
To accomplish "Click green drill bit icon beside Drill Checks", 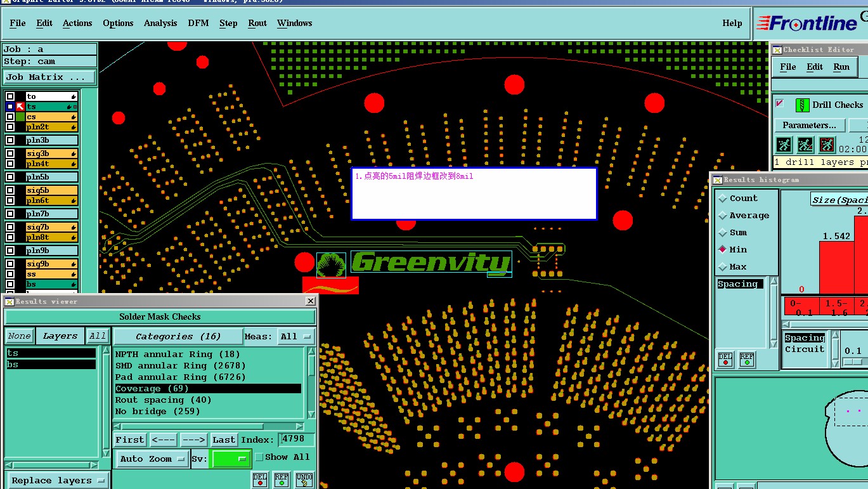I will [x=802, y=105].
